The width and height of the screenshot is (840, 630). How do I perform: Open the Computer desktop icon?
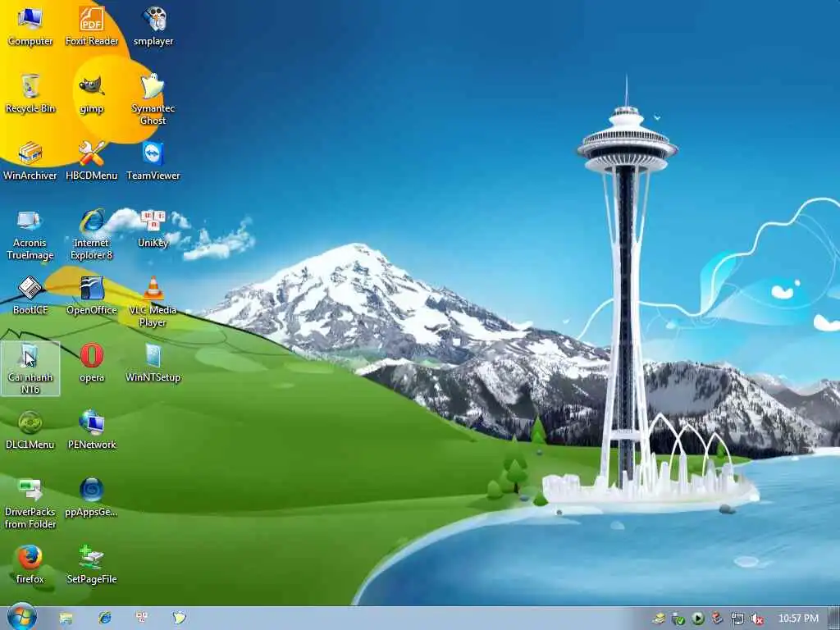30,26
